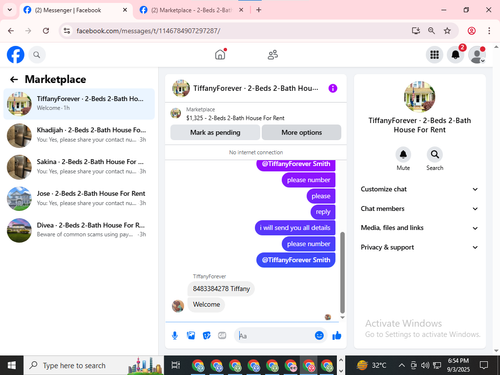Expand the Customize chat section
The height and width of the screenshot is (375, 500).
[419, 189]
